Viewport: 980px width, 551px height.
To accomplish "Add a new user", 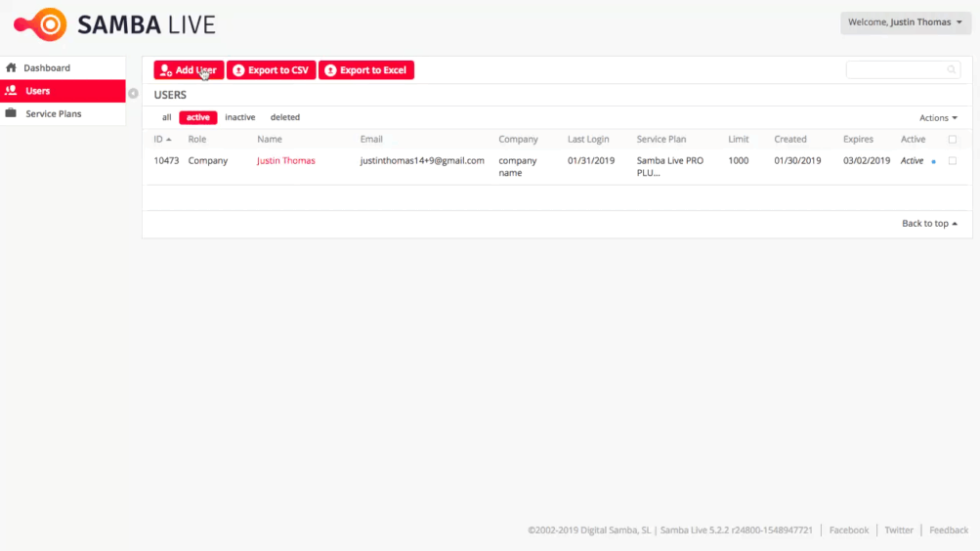I will pyautogui.click(x=189, y=70).
